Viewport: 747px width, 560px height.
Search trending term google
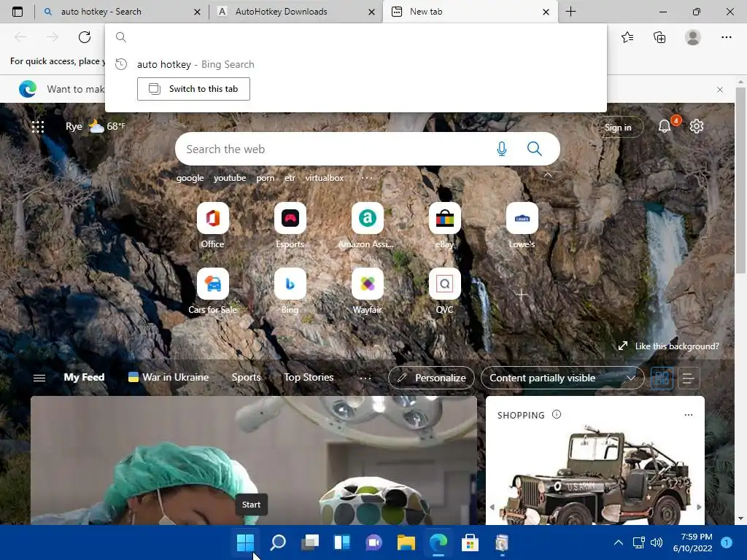(190, 178)
